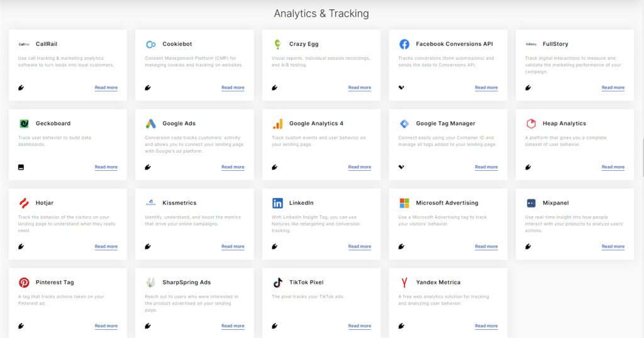
Task: Click the TikTok Pixel logo icon
Action: tap(277, 283)
